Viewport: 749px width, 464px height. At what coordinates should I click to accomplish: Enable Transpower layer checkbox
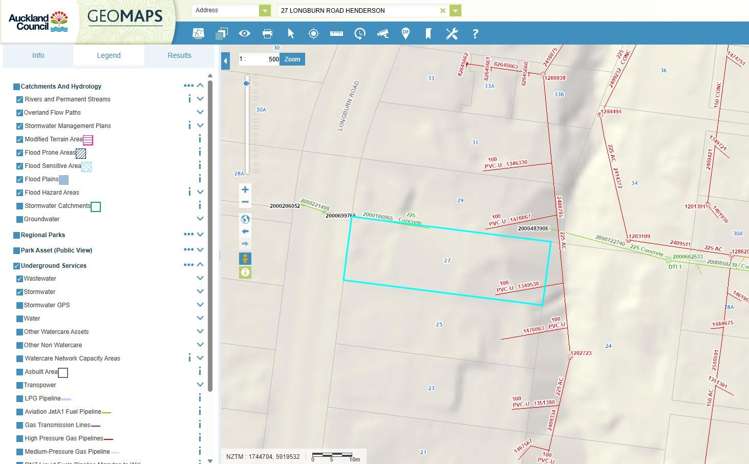pos(20,385)
